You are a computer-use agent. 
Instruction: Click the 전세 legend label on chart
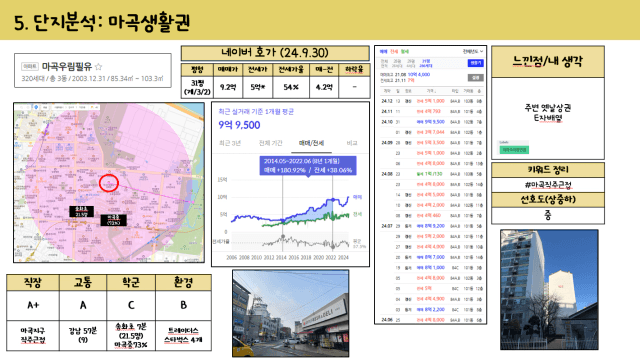[357, 214]
